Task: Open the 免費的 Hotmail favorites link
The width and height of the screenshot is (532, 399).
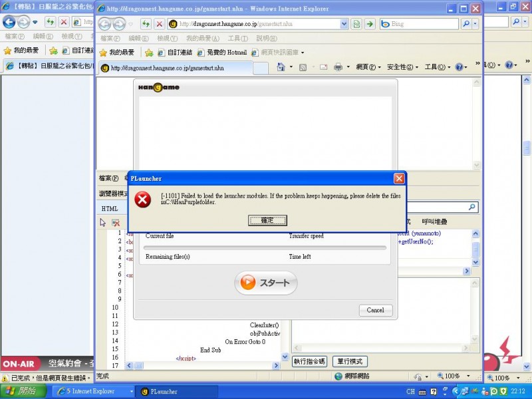Action: (222, 53)
